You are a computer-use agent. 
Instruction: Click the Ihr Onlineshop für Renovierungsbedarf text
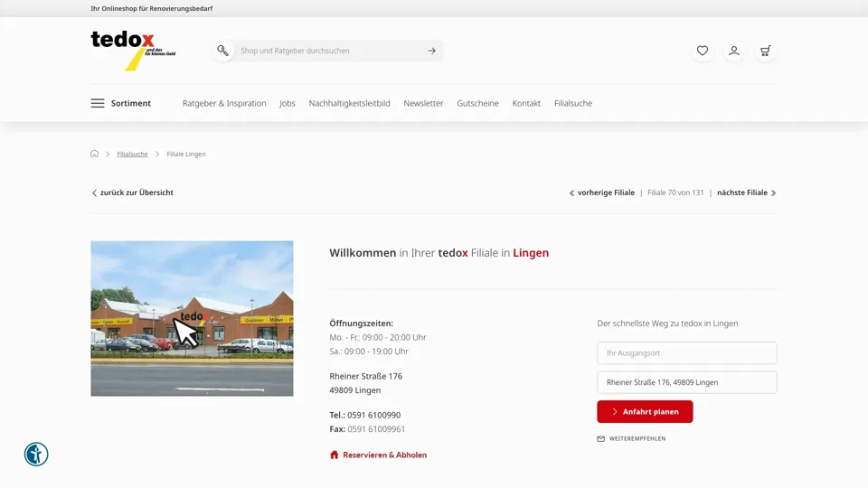coord(152,8)
